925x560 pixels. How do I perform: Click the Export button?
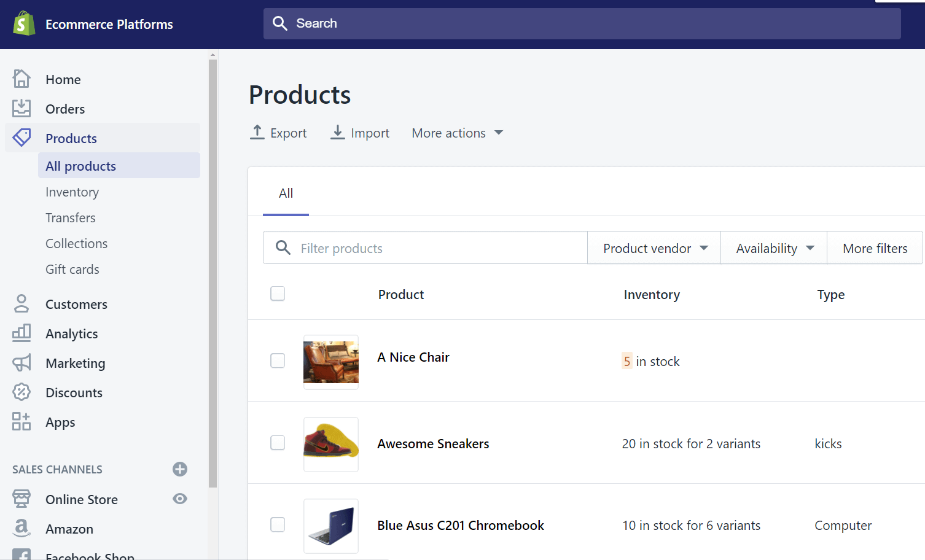pos(279,133)
